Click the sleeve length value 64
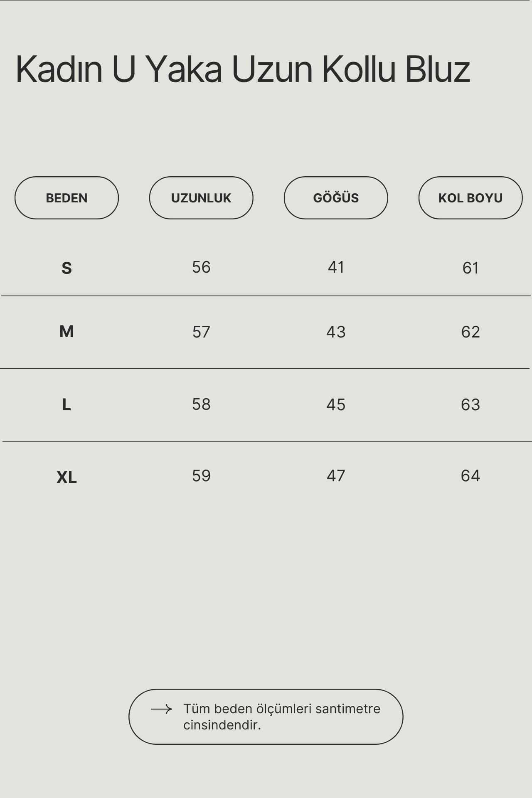This screenshot has width=532, height=798. pos(470,475)
